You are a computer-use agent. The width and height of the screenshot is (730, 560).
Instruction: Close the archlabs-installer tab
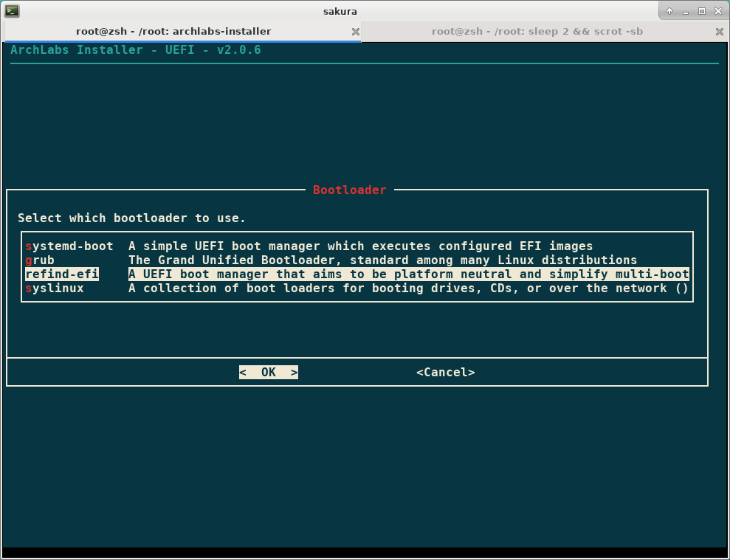(x=355, y=32)
